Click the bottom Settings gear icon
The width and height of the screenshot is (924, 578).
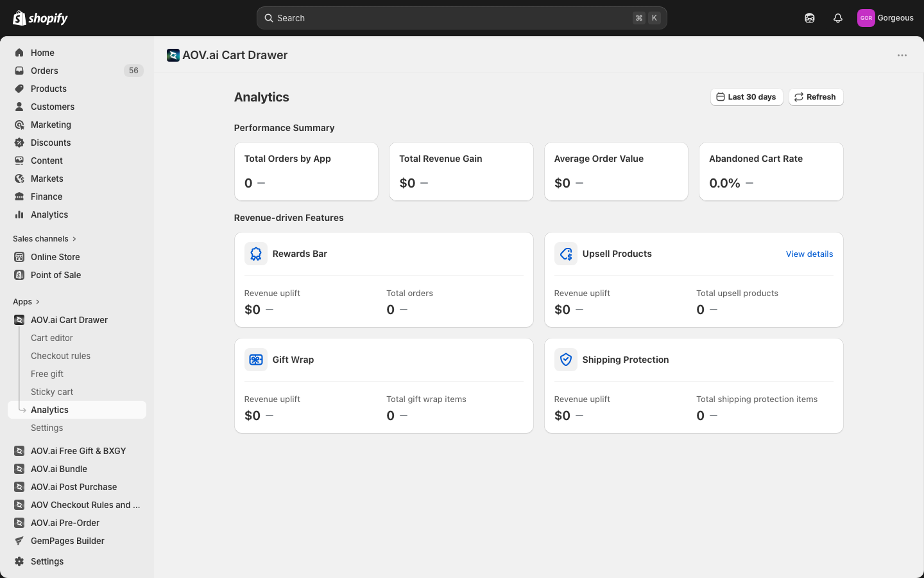point(19,561)
